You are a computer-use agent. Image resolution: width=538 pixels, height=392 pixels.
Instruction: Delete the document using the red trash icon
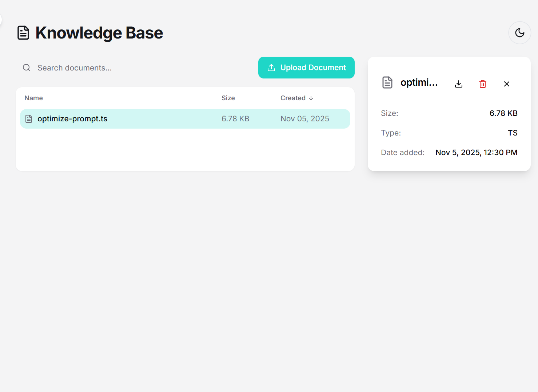pyautogui.click(x=482, y=84)
